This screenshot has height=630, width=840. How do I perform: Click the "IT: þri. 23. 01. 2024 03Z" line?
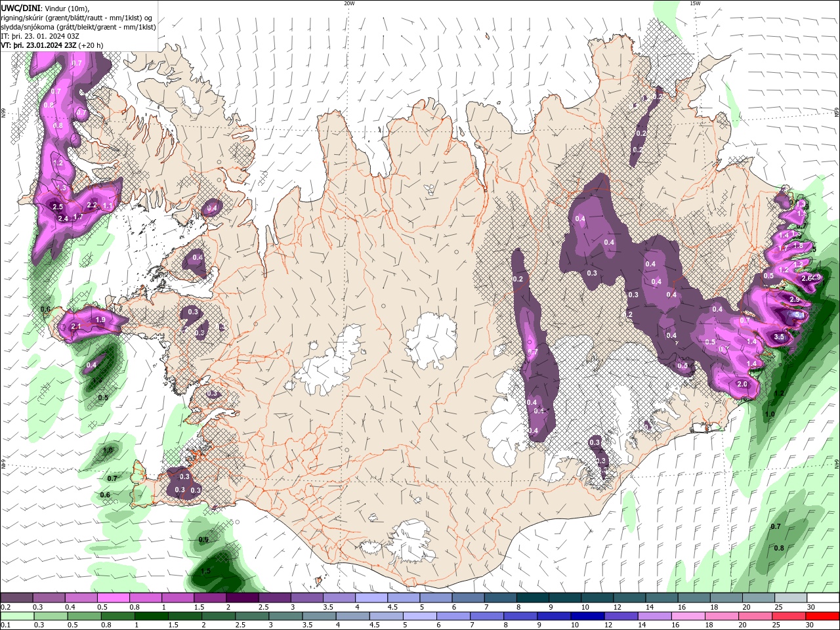pos(40,36)
